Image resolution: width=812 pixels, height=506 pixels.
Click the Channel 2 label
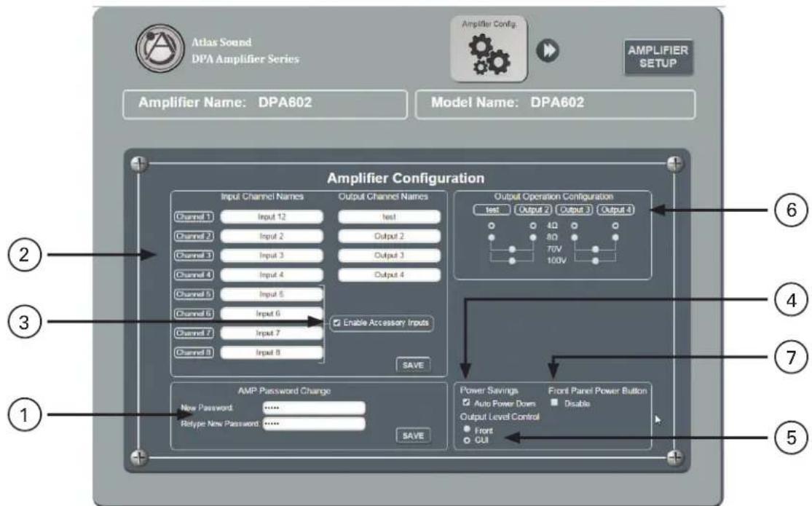click(194, 236)
